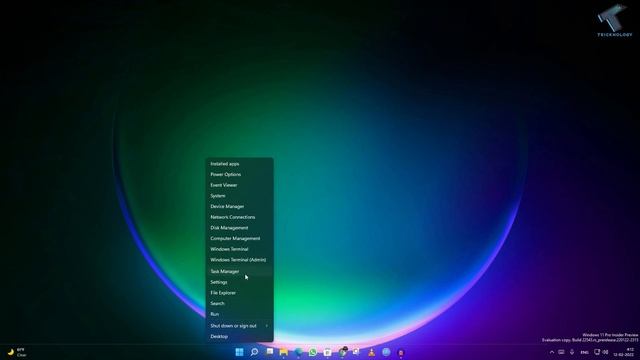Open network and volume quick settings
Image resolution: width=640 pixels, height=360 pixels.
click(601, 352)
